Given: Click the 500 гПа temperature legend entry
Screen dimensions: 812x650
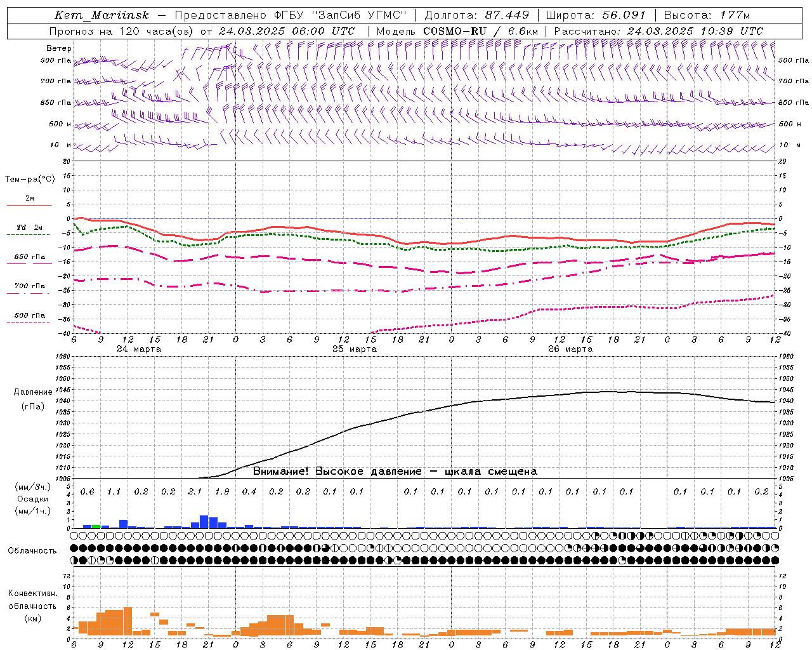Looking at the screenshot, I should coord(30,315).
